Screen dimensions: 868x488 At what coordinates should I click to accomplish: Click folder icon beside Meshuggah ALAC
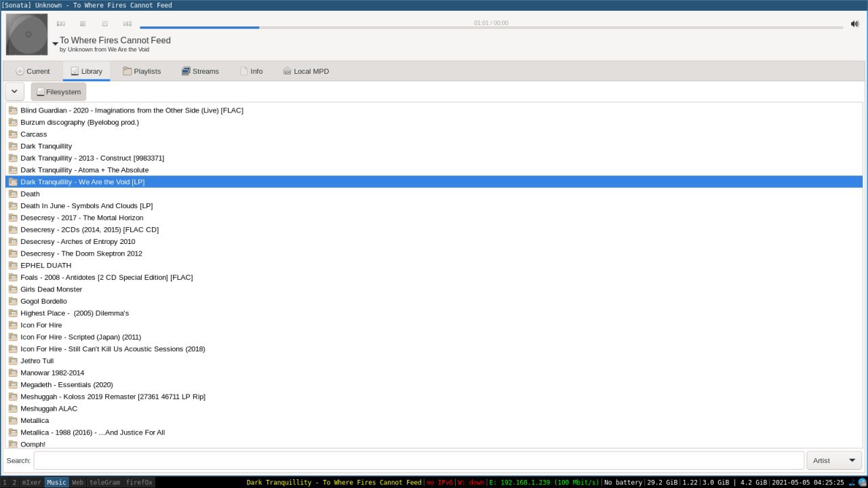pyautogui.click(x=13, y=409)
